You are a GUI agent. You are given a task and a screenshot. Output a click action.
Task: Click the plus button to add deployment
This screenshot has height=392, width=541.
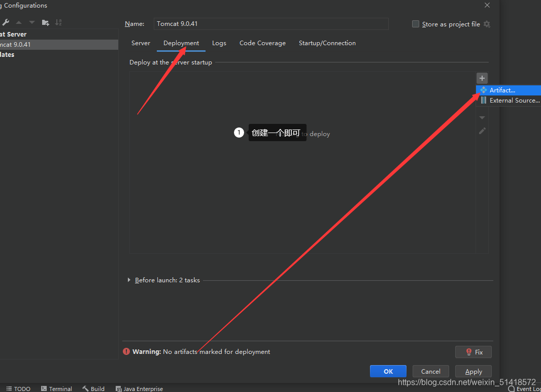coord(482,78)
